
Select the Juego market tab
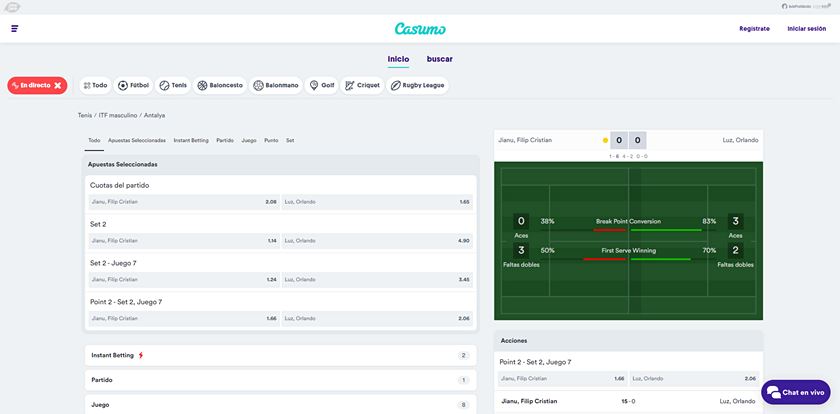(249, 140)
